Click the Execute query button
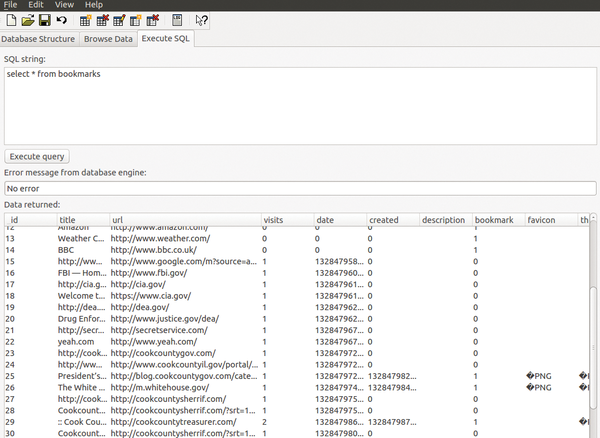 click(37, 156)
